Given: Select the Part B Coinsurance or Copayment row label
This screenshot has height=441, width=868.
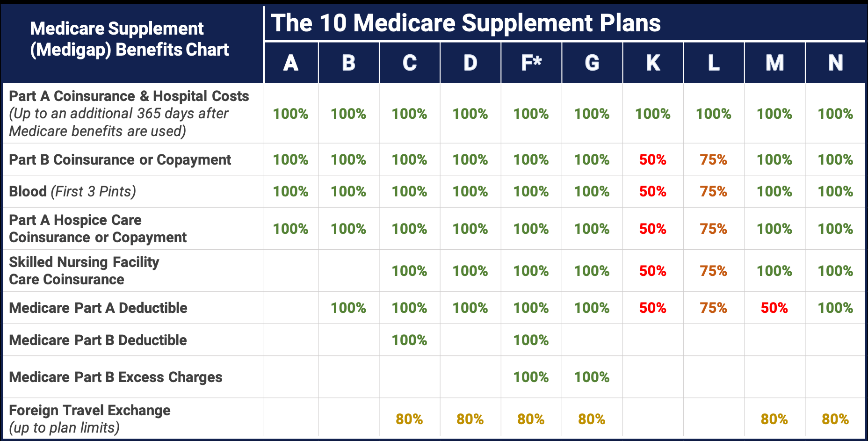Looking at the screenshot, I should click(x=120, y=159).
